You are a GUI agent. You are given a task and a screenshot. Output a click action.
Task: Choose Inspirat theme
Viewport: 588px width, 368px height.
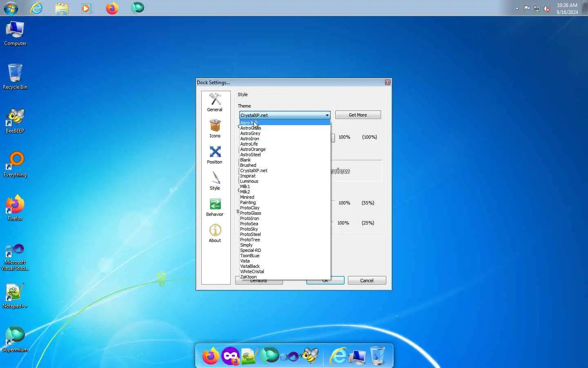[285, 176]
